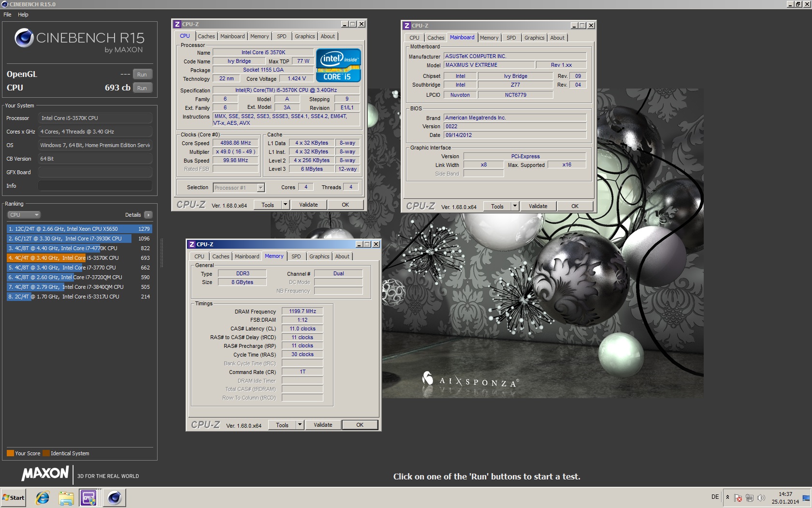Switch to CPU-Z via taskbar icon
This screenshot has height=508, width=812.
pyautogui.click(x=88, y=498)
